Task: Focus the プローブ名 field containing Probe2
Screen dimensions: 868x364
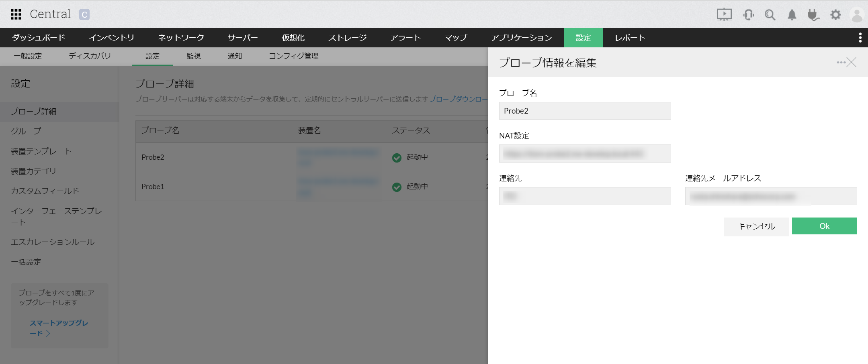Action: click(585, 111)
